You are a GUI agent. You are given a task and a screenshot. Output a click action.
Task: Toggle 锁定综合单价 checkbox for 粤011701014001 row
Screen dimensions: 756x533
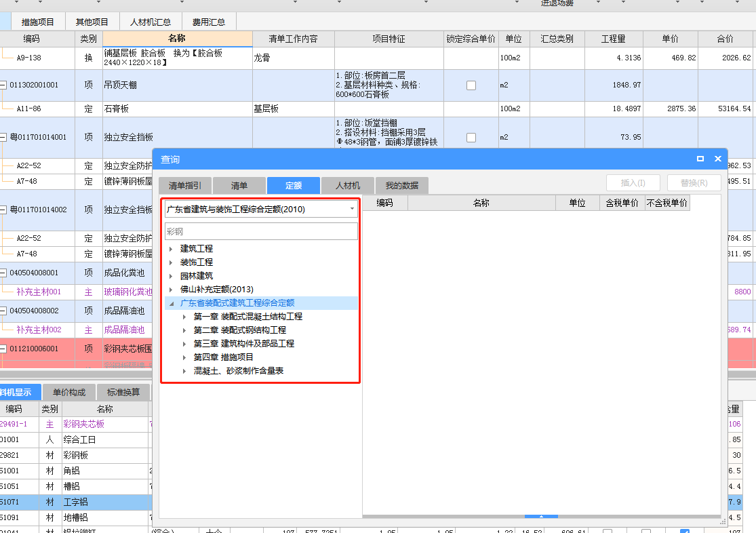(x=471, y=138)
